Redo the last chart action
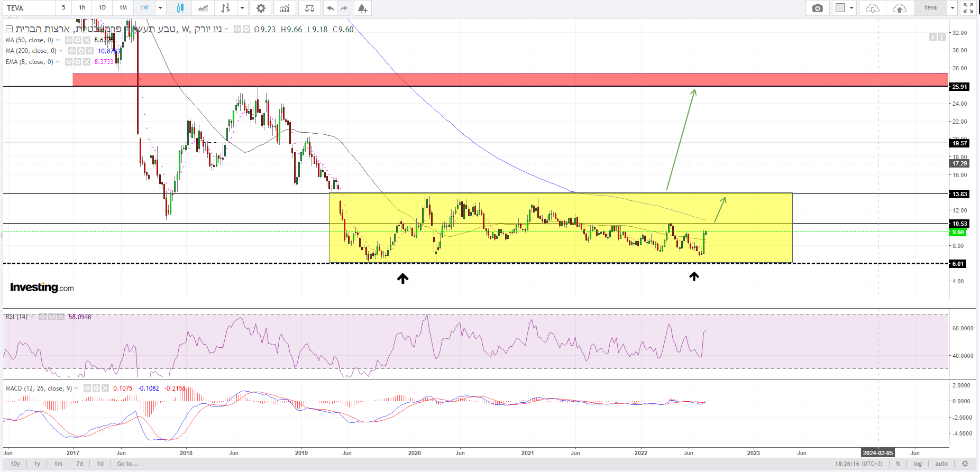 344,8
